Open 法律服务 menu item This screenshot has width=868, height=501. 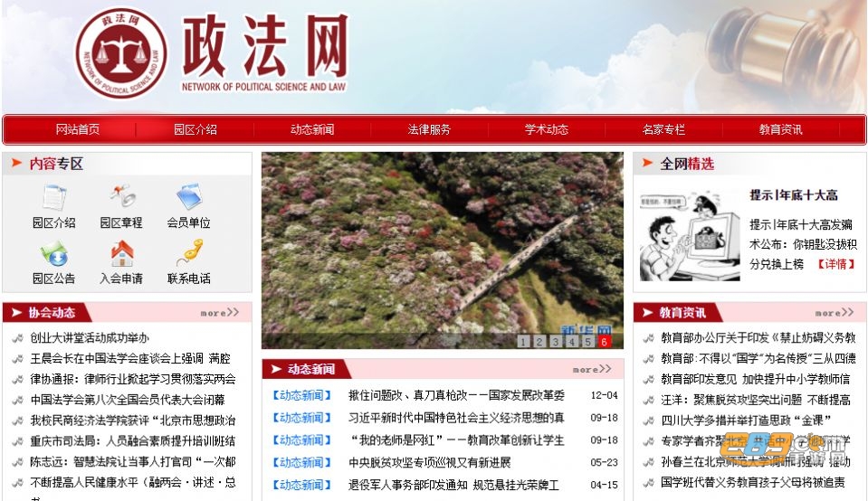[x=429, y=129]
